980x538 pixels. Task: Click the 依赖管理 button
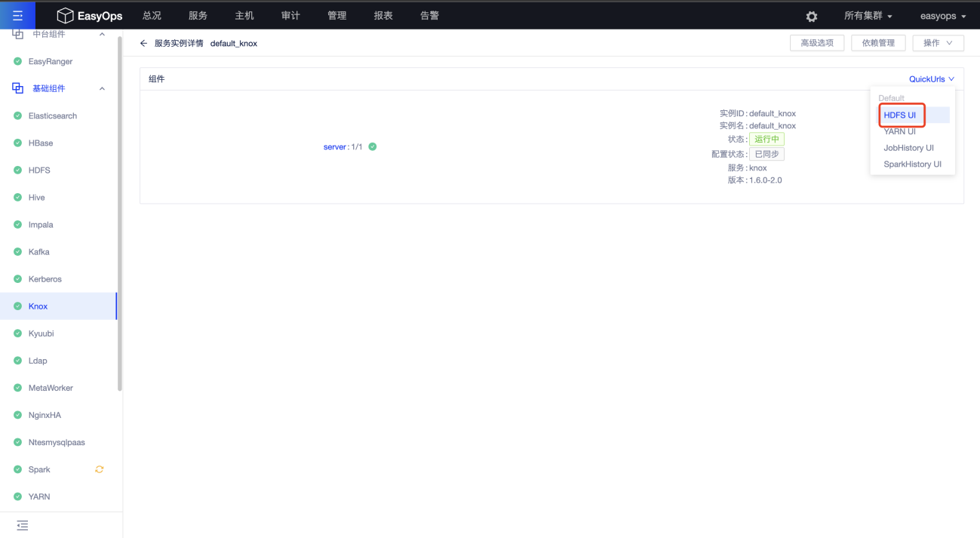click(x=878, y=43)
